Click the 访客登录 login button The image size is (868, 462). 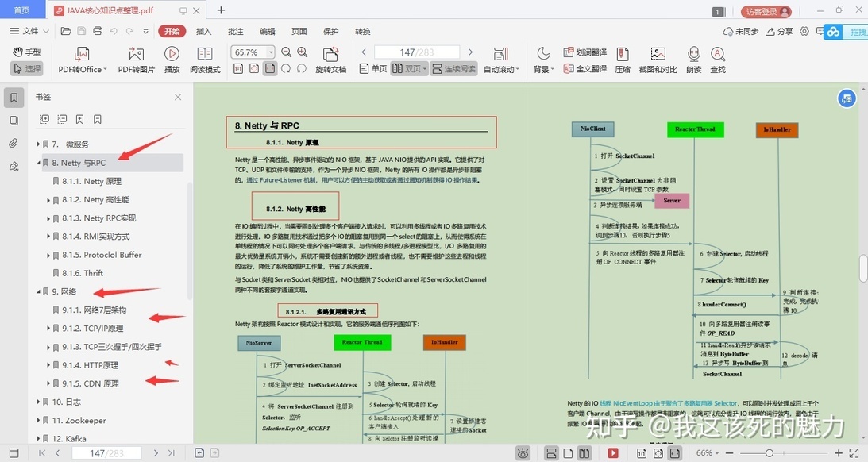766,11
